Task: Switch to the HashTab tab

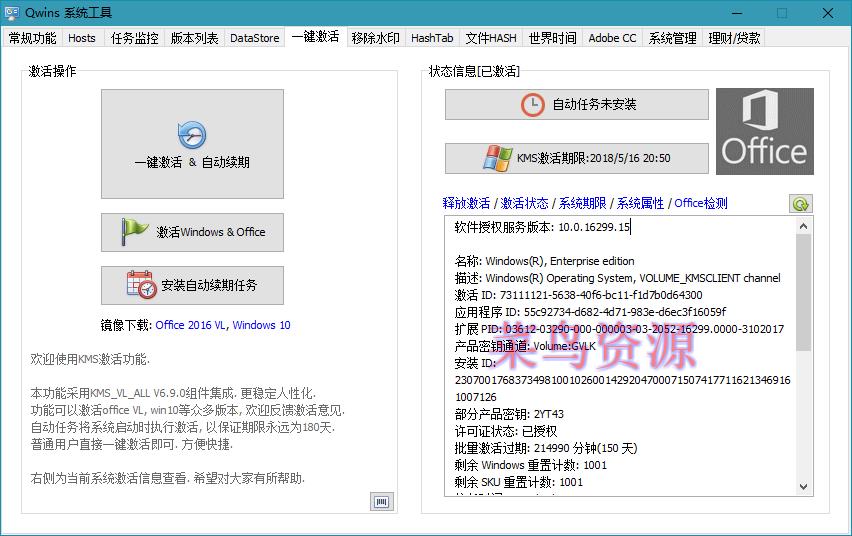Action: (x=432, y=38)
